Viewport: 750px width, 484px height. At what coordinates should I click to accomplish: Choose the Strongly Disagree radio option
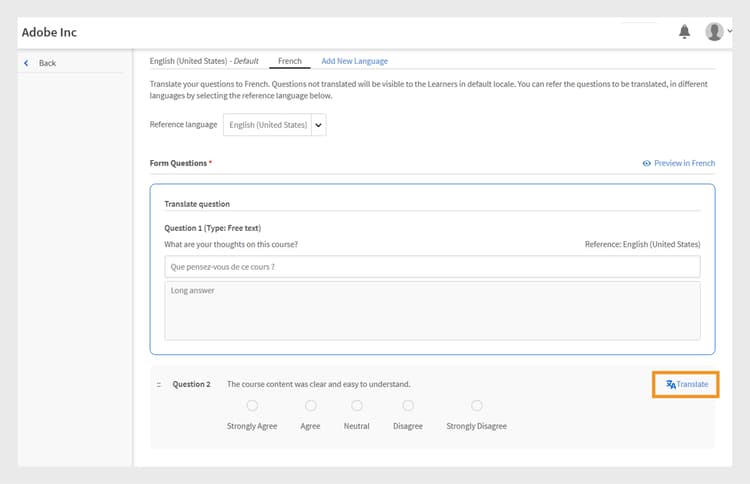point(477,405)
